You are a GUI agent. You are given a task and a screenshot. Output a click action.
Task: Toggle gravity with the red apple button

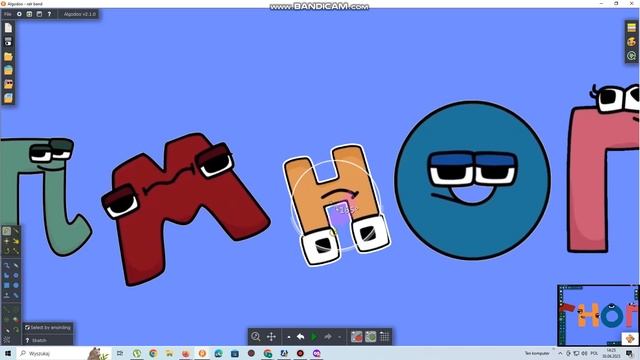tap(357, 337)
